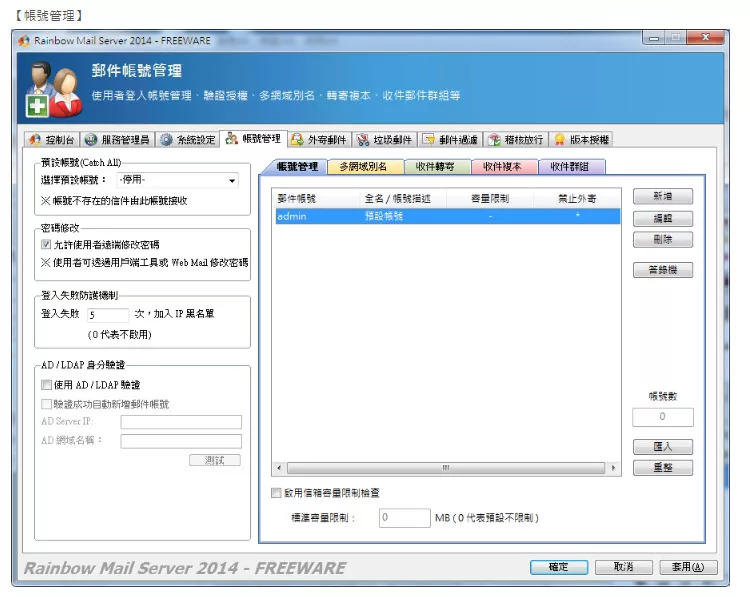Click the 外寄郵件 tab icon

(297, 140)
